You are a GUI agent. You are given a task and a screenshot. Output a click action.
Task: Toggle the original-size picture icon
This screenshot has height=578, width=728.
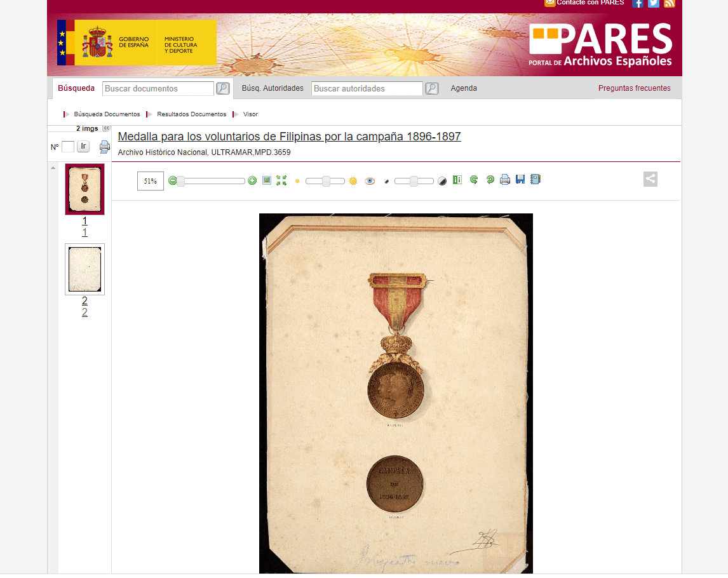tap(267, 180)
